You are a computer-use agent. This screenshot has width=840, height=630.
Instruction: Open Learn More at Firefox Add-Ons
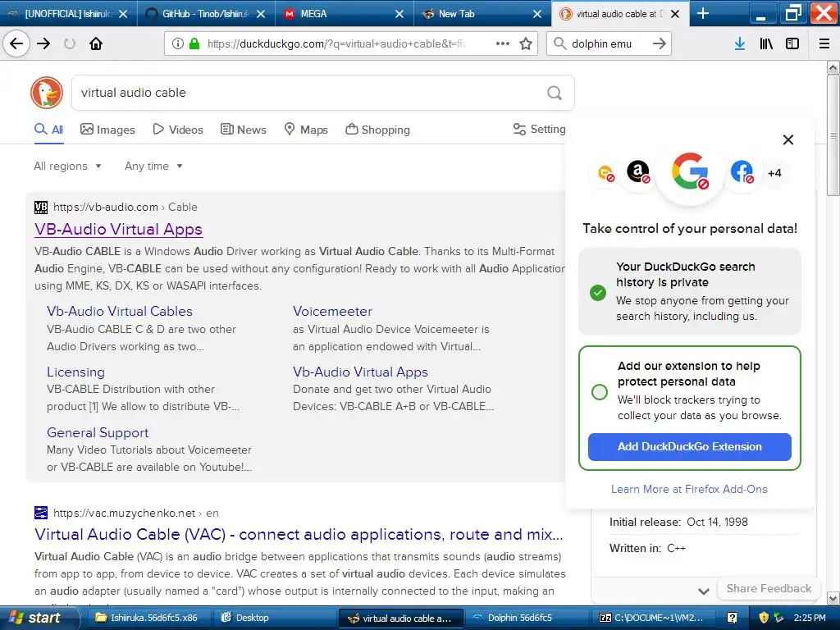pos(689,489)
